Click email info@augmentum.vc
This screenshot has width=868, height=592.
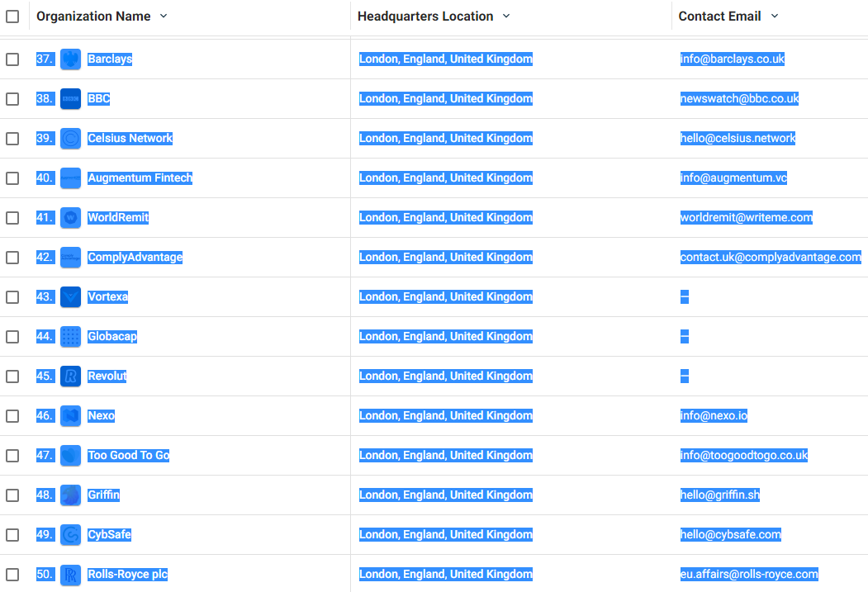click(733, 178)
